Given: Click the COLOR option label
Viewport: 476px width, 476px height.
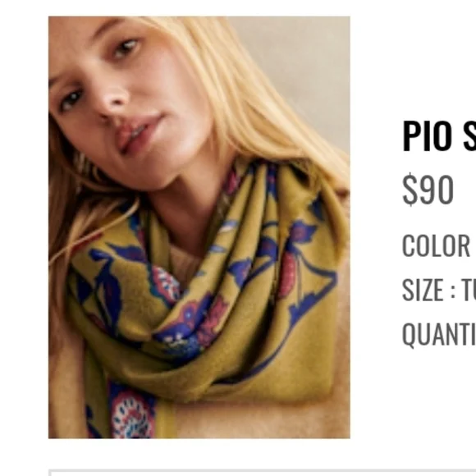Looking at the screenshot, I should tap(436, 245).
